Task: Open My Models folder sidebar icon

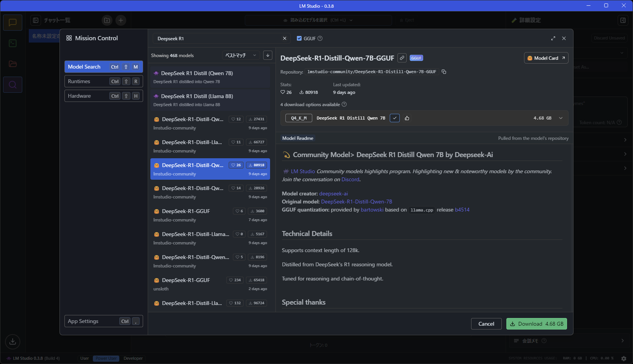Action: (13, 64)
